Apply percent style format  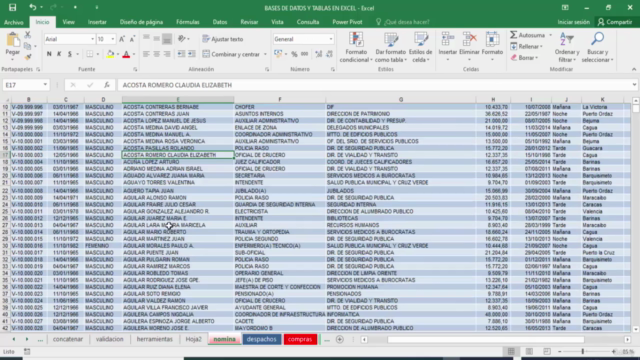[294, 54]
